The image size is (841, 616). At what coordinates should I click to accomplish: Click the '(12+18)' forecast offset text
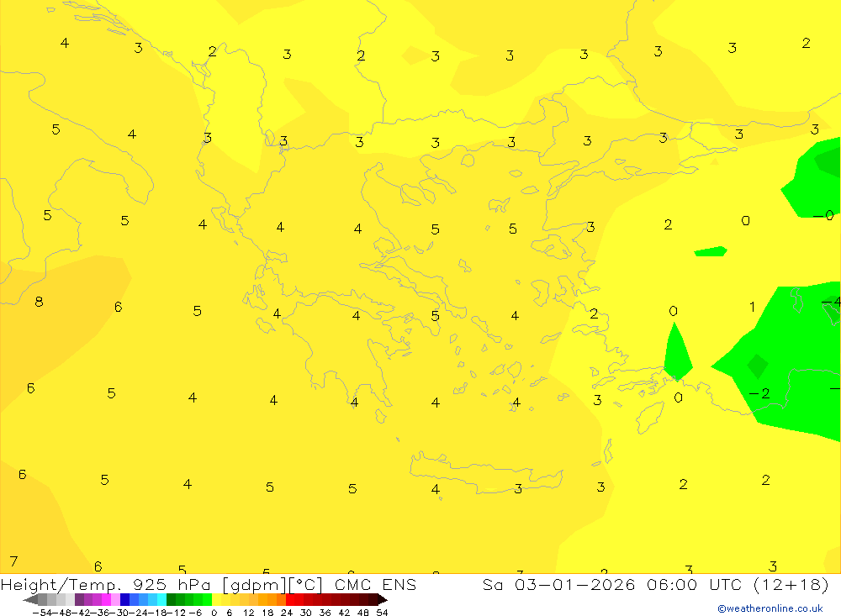pos(791,585)
